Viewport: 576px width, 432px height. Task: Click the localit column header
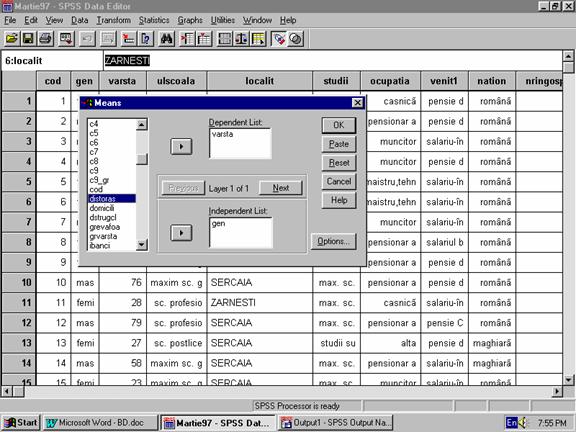coord(259,81)
